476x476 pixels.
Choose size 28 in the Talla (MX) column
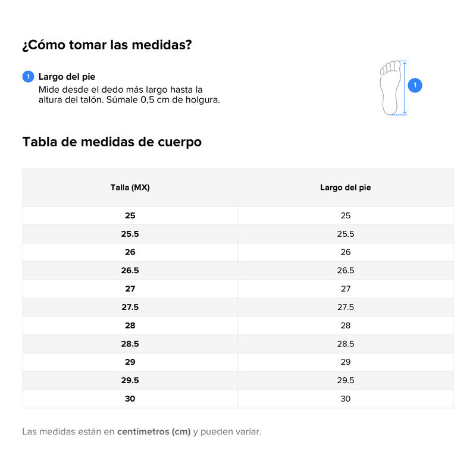pyautogui.click(x=130, y=325)
